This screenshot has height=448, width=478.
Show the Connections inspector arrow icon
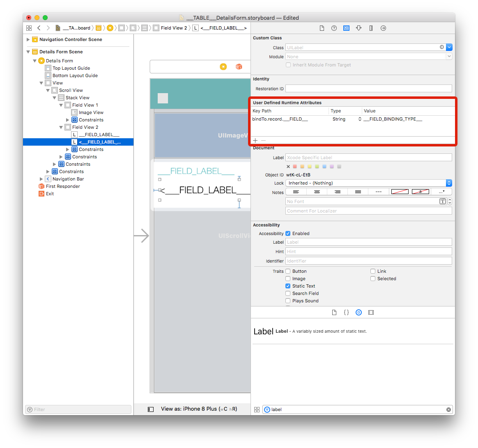383,28
